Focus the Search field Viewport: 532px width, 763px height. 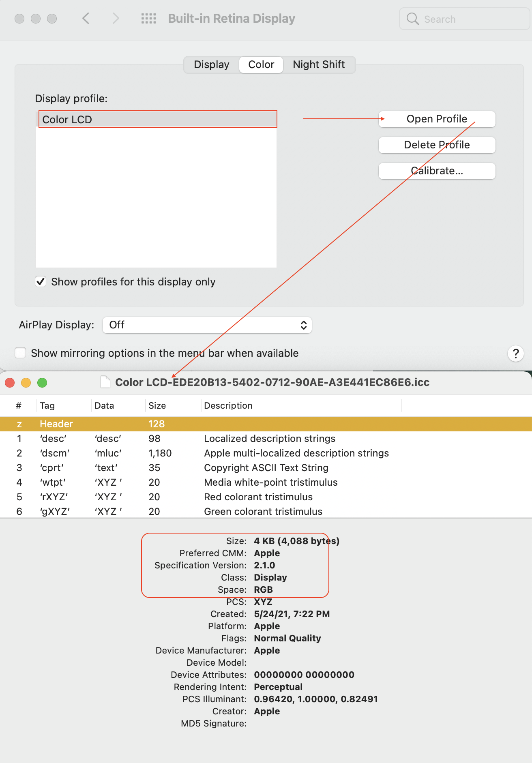(x=465, y=19)
